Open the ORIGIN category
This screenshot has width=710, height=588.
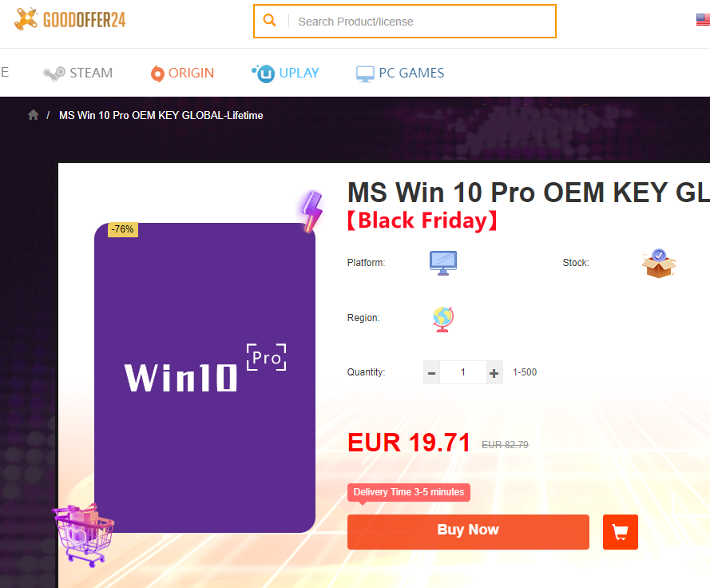coord(182,73)
